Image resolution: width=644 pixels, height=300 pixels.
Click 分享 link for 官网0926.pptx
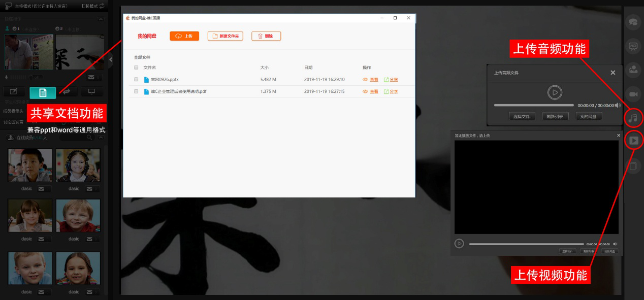(x=391, y=80)
